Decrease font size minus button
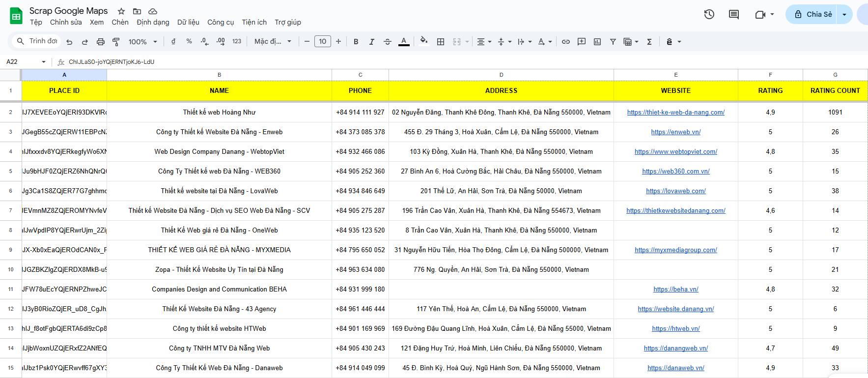The width and height of the screenshot is (868, 378). 307,42
